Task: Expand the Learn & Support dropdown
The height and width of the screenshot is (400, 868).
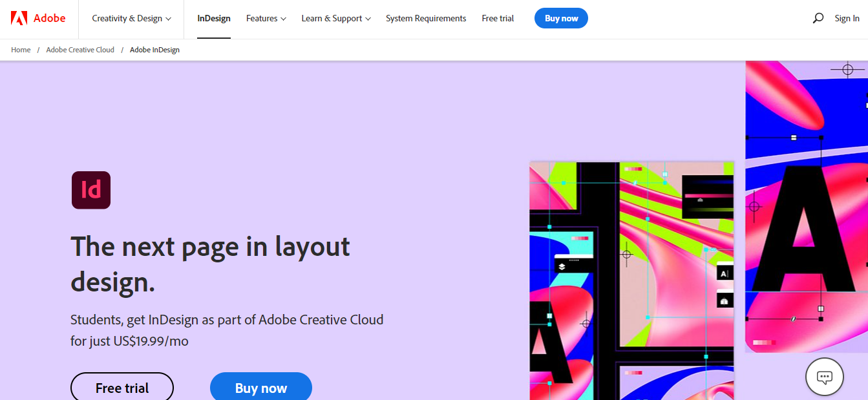Action: (336, 18)
